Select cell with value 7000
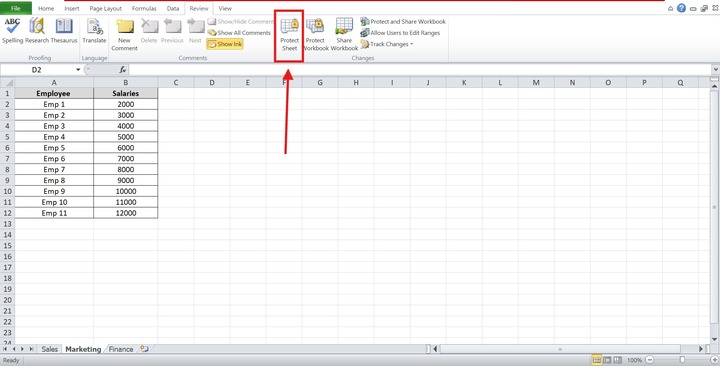This screenshot has width=720, height=366. pyautogui.click(x=125, y=158)
